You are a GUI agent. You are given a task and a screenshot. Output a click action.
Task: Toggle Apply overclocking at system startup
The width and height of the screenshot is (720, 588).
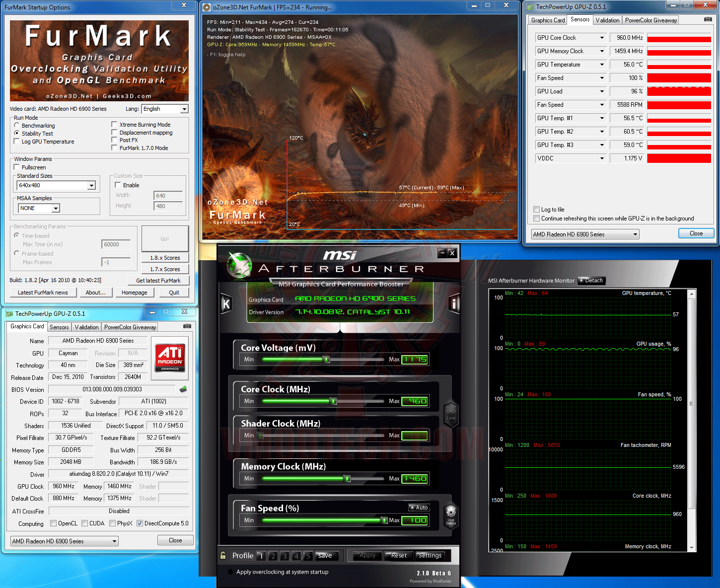[230, 572]
